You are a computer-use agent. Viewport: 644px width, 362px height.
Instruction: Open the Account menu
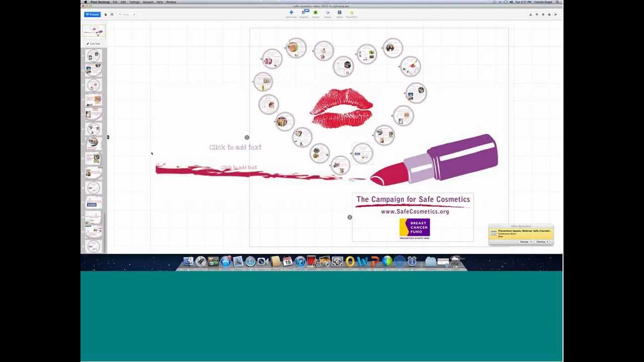(148, 2)
